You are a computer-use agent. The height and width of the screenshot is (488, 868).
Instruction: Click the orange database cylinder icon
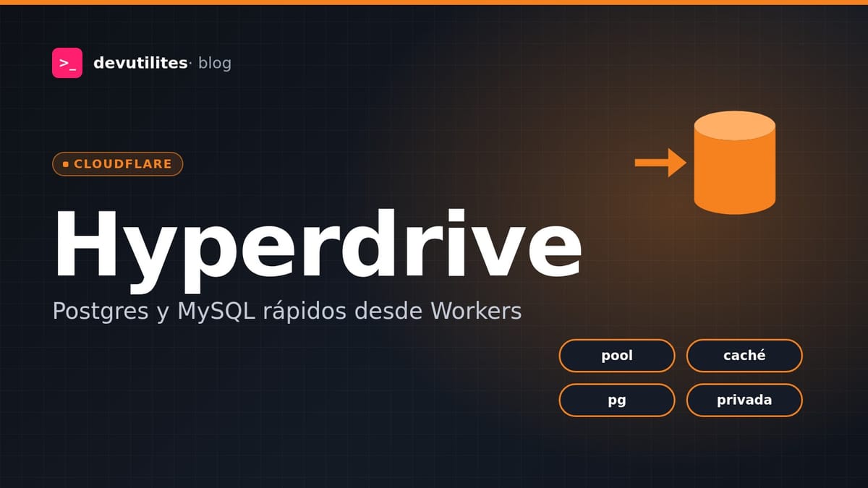click(735, 163)
